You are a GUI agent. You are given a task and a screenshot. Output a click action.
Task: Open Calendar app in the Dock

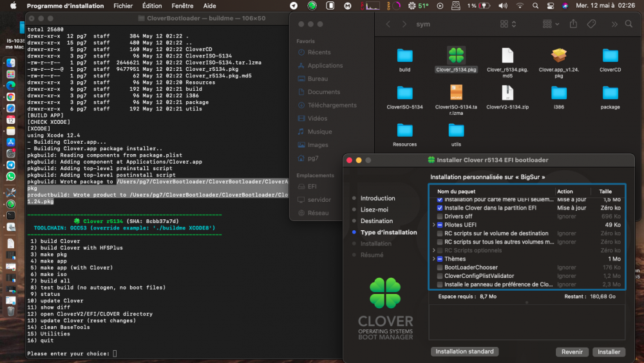tap(11, 120)
